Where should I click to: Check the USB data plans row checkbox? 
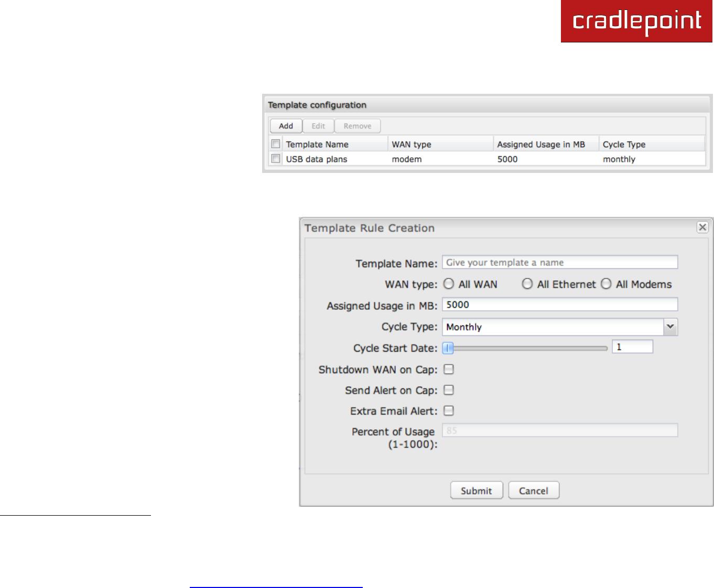click(x=276, y=158)
